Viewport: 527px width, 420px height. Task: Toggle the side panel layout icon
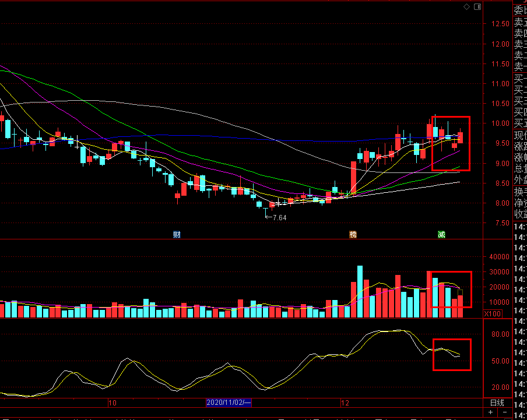click(477, 7)
